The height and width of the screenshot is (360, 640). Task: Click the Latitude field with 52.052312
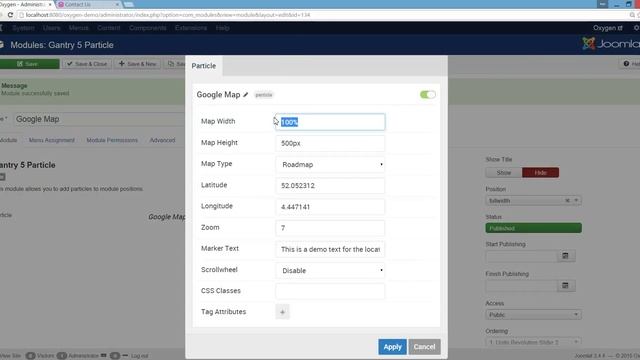pos(330,186)
